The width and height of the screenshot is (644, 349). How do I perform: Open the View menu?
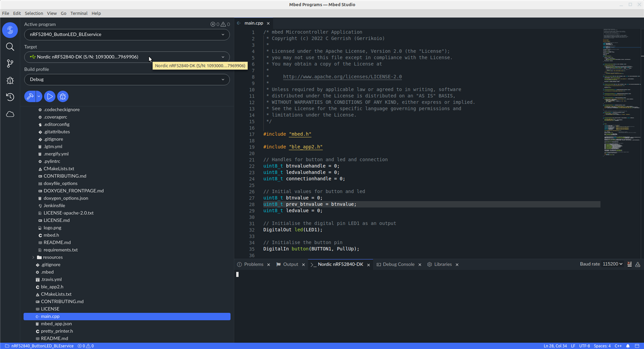point(52,13)
